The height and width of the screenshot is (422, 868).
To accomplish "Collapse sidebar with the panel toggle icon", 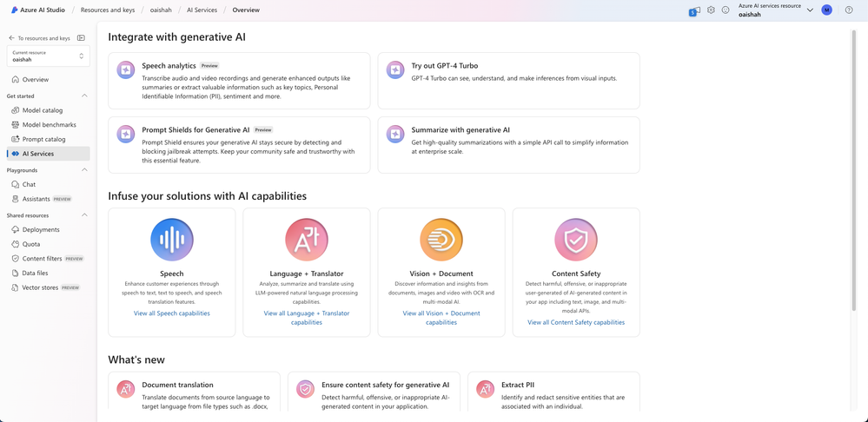I will click(81, 38).
